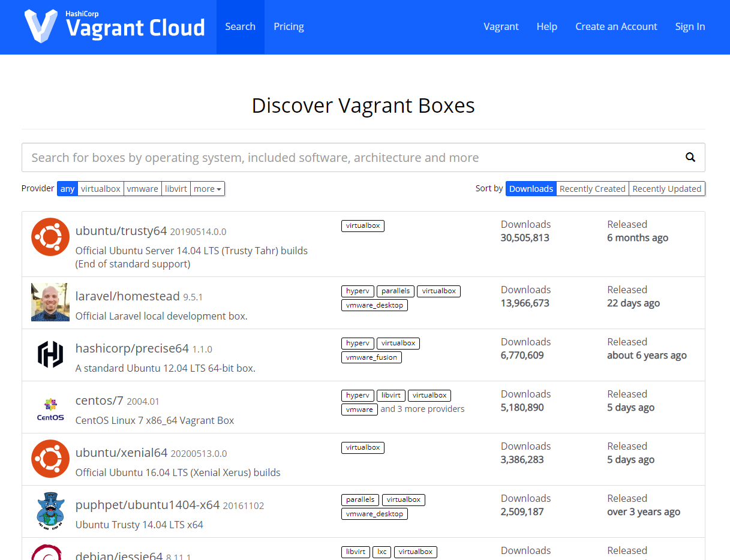Image resolution: width=730 pixels, height=560 pixels.
Task: Click the ubuntu/xenial64 Ubuntu logo
Action: (50, 459)
